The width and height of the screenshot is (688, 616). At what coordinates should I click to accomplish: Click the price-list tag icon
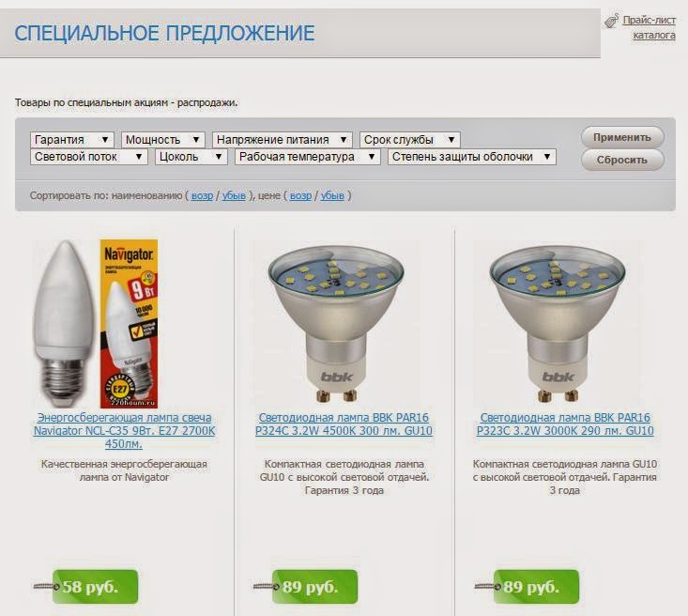click(x=611, y=21)
